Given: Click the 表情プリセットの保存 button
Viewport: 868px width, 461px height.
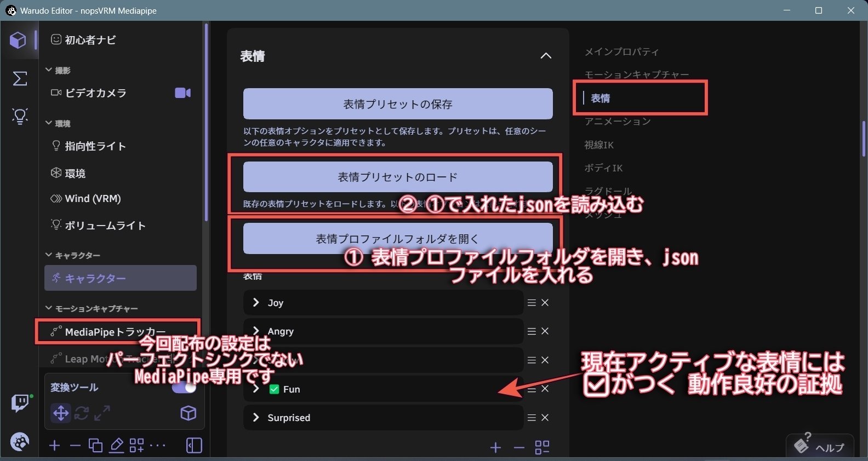Looking at the screenshot, I should click(x=398, y=103).
